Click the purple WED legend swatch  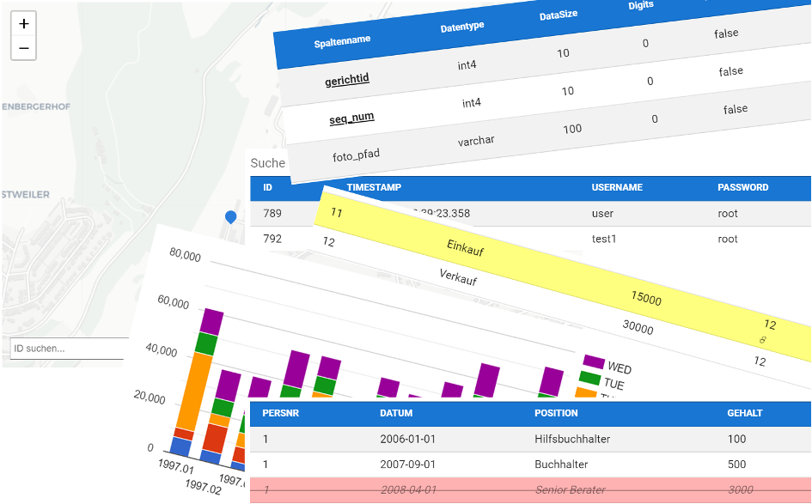(x=593, y=362)
